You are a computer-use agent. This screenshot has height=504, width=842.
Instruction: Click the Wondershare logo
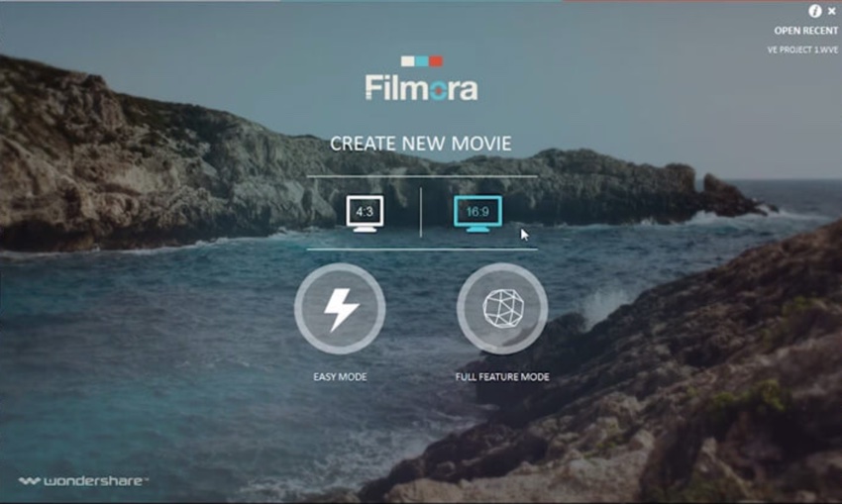(x=83, y=481)
